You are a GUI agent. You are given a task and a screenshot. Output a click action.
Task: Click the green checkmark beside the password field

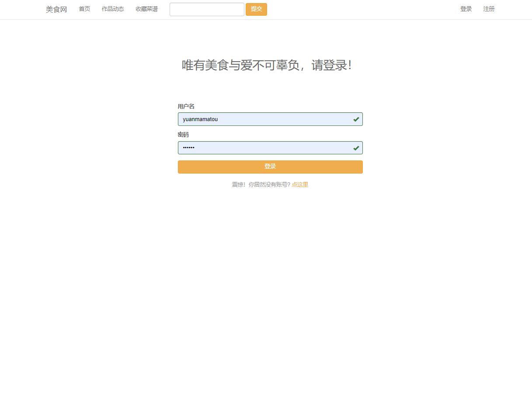[356, 148]
